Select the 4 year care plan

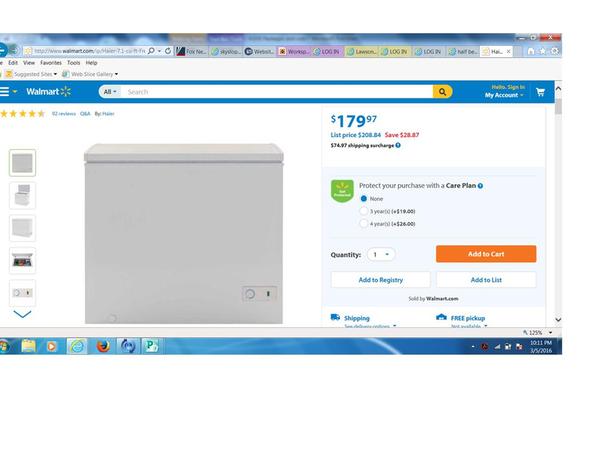(364, 223)
